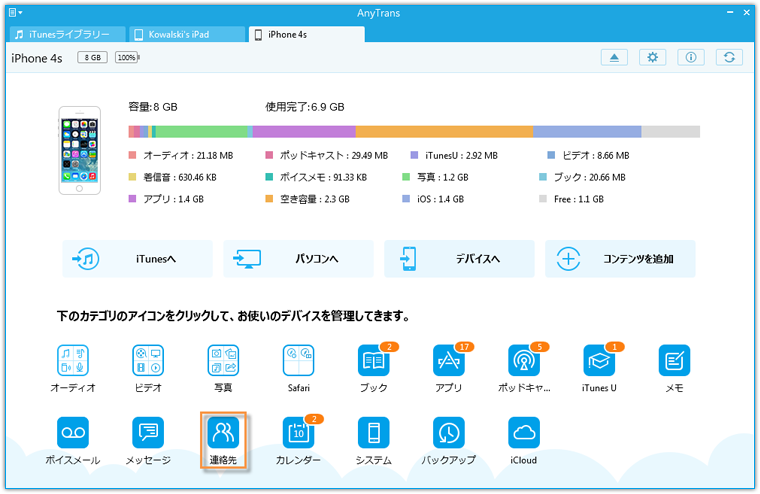Click the コンテンツを追加 button
760x494 pixels.
[620, 259]
